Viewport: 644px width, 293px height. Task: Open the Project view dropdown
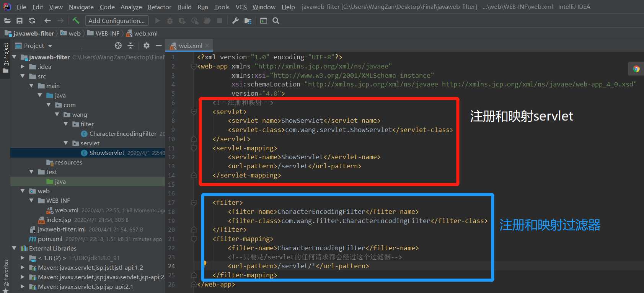click(34, 46)
